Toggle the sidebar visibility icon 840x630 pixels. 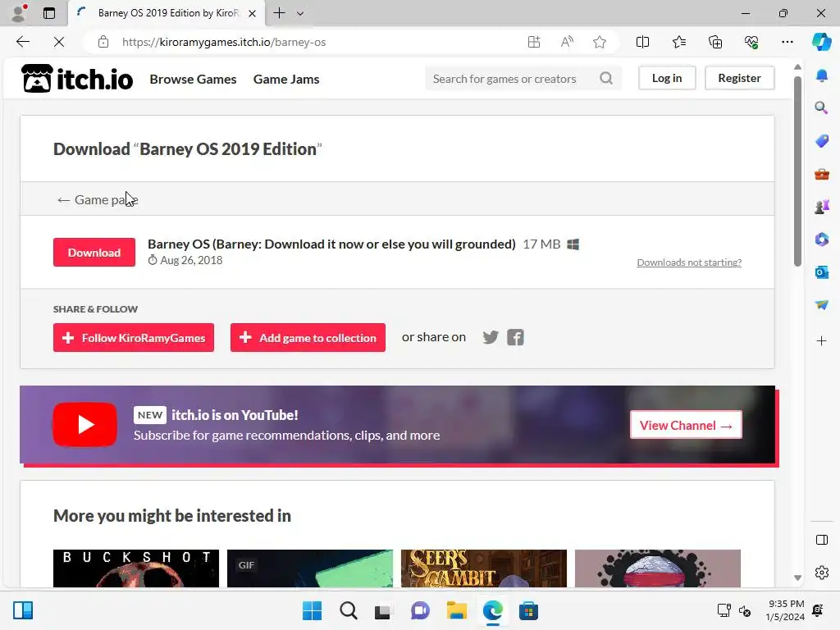[821, 540]
